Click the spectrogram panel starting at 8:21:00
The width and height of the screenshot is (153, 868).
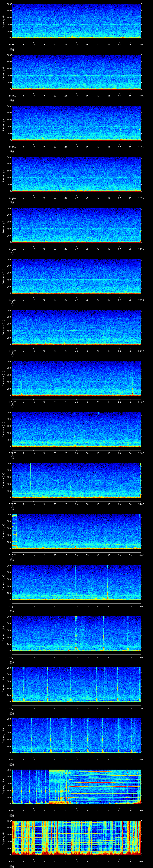coord(76,429)
